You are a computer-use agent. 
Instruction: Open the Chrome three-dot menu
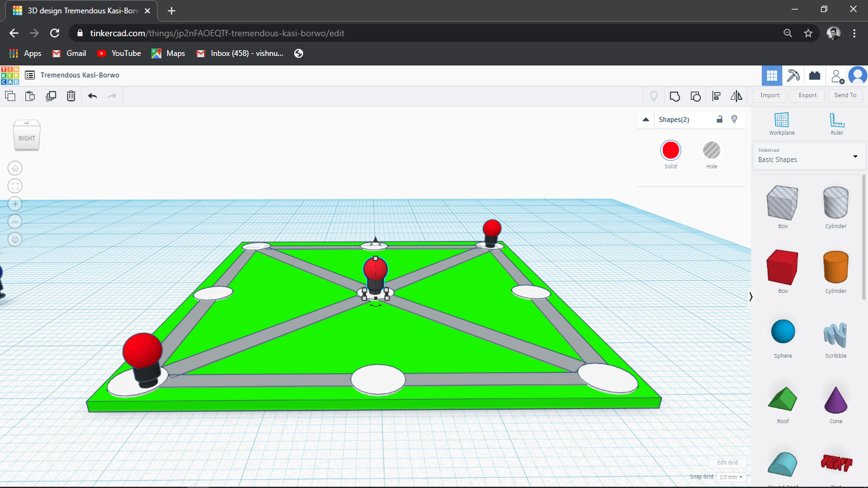(855, 33)
